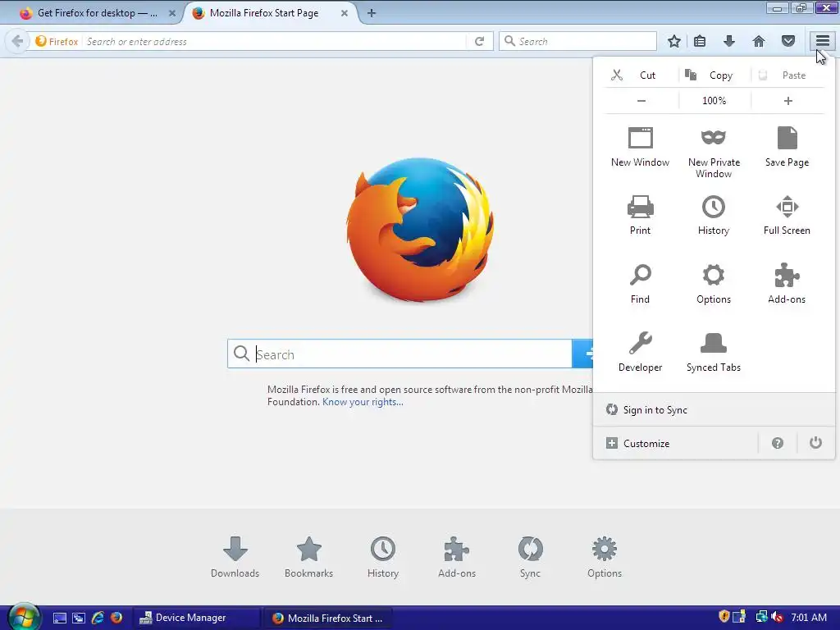Open Sync from start page launcher
Screen dimensions: 840x630
pos(531,557)
